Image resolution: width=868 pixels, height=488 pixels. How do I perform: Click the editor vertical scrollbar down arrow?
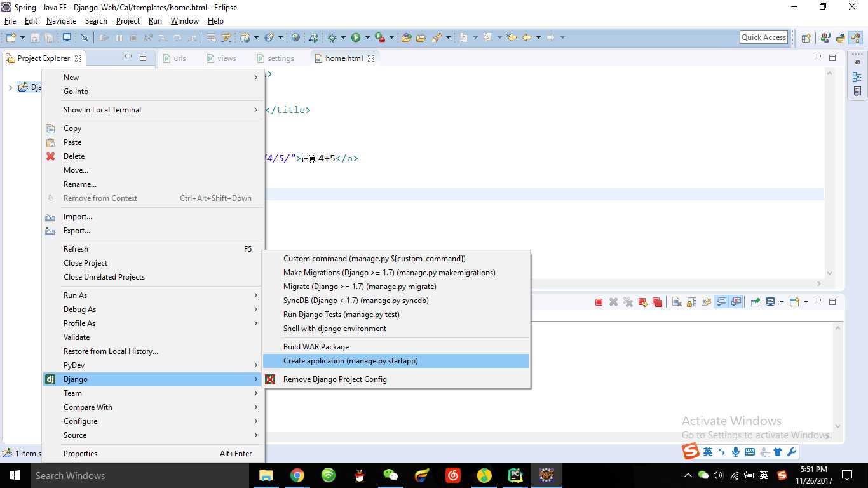pos(830,273)
